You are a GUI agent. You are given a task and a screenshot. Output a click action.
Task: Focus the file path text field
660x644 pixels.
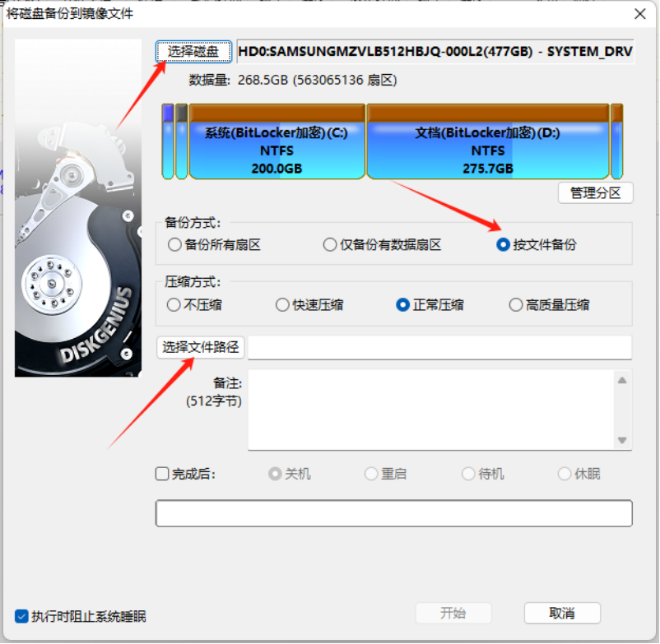439,347
